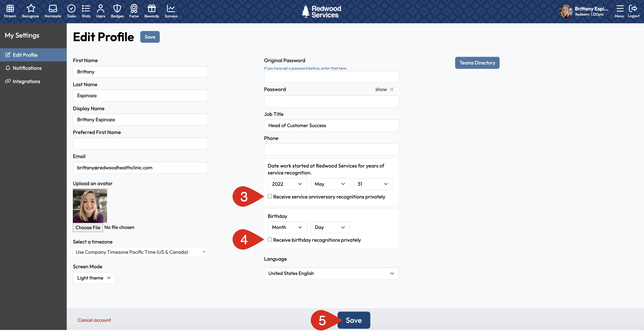Open the Birthday Month dropdown
Image resolution: width=644 pixels, height=331 pixels.
(x=287, y=227)
